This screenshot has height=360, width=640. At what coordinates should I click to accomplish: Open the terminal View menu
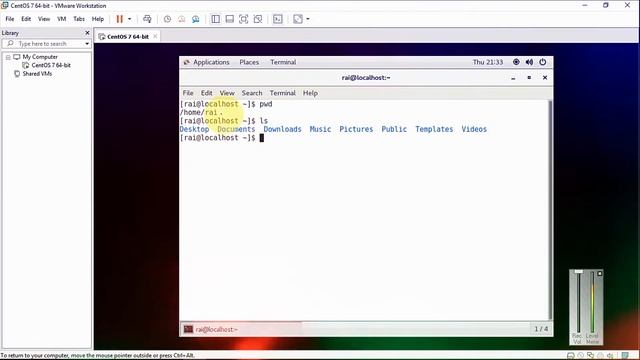click(227, 93)
